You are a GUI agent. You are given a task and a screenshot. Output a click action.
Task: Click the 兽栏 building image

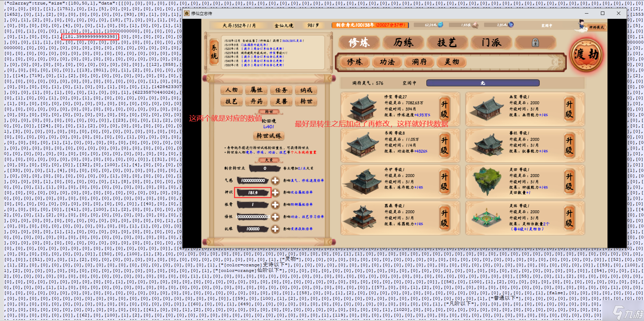(x=487, y=145)
